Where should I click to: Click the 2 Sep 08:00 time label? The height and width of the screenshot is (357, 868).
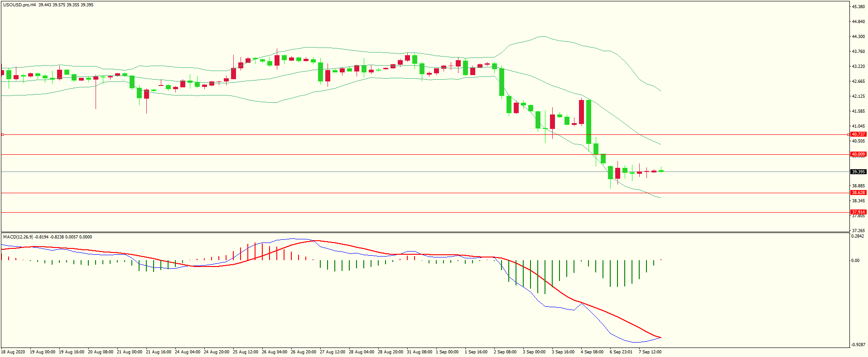tap(505, 352)
